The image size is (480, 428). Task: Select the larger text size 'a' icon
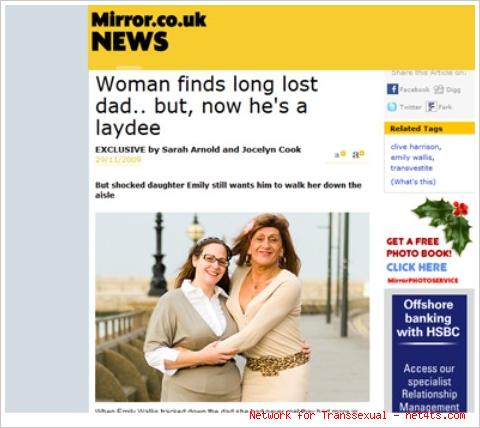pos(359,154)
